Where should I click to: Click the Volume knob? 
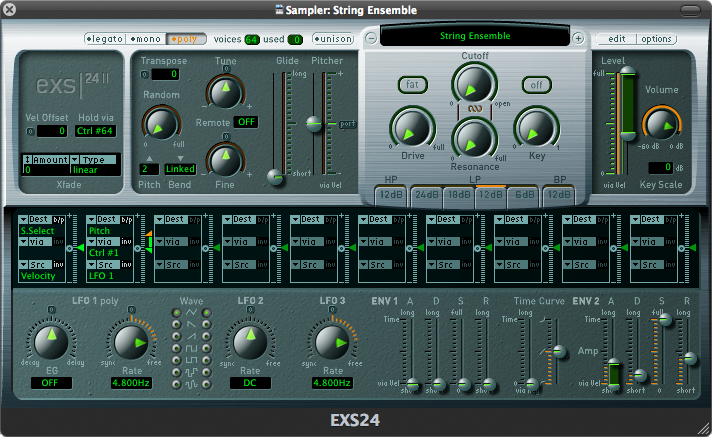click(x=661, y=124)
